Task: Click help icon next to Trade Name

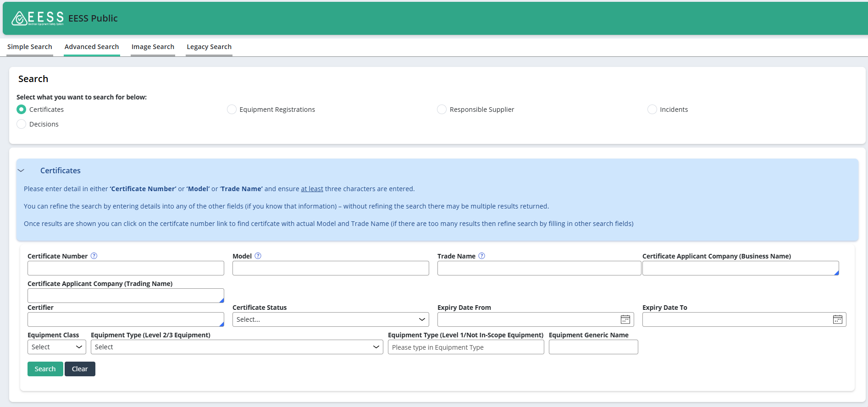Action: coord(482,256)
